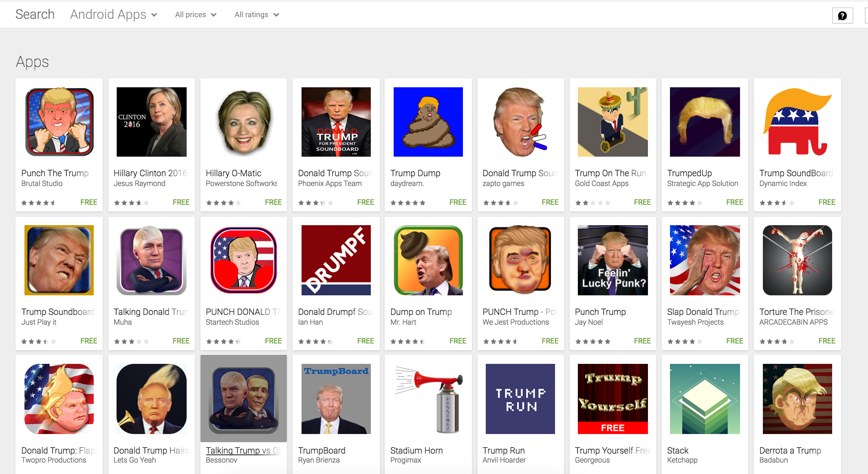This screenshot has width=868, height=474.
Task: Click Ketchapp developer name
Action: click(x=682, y=460)
